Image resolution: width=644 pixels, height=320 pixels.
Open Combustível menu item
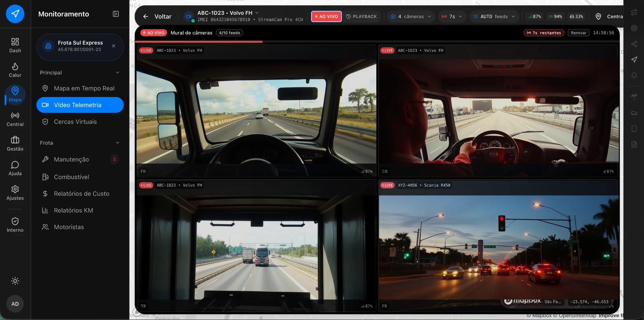tap(80, 177)
